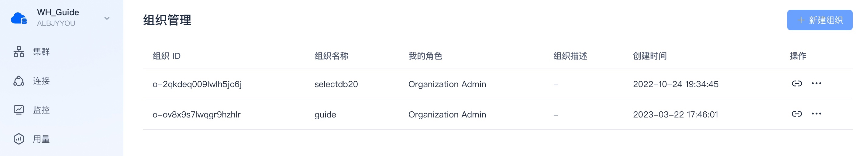The image size is (868, 156).
Task: Open the Monitoring (监控) sidebar icon
Action: pos(19,110)
